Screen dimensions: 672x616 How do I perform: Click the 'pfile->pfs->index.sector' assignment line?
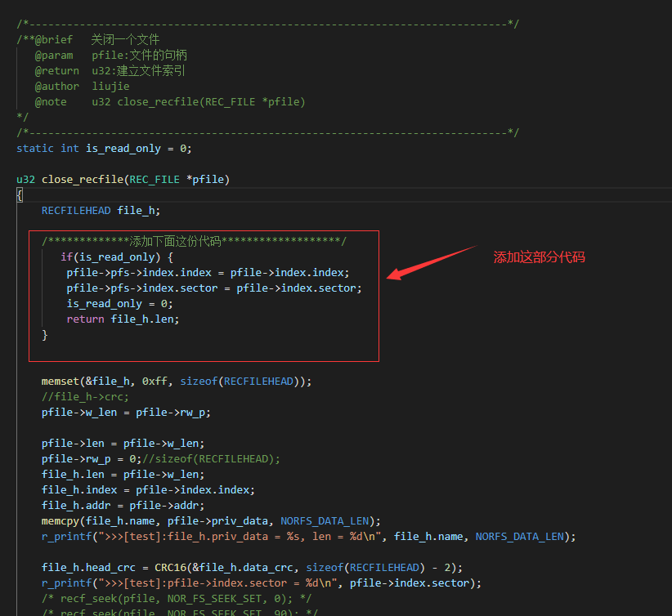[214, 288]
